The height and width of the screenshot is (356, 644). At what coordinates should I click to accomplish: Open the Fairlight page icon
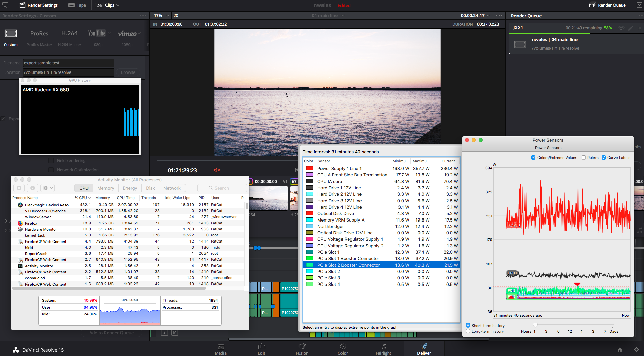384,347
